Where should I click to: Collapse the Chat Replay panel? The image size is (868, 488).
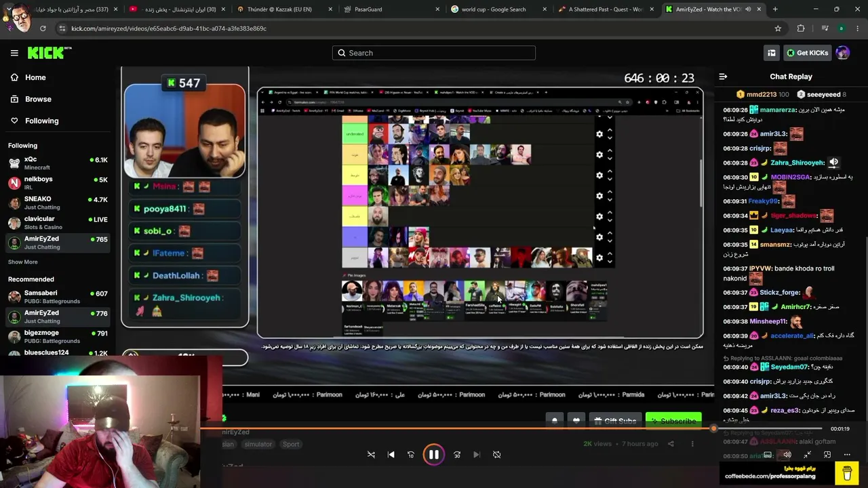[x=723, y=77]
